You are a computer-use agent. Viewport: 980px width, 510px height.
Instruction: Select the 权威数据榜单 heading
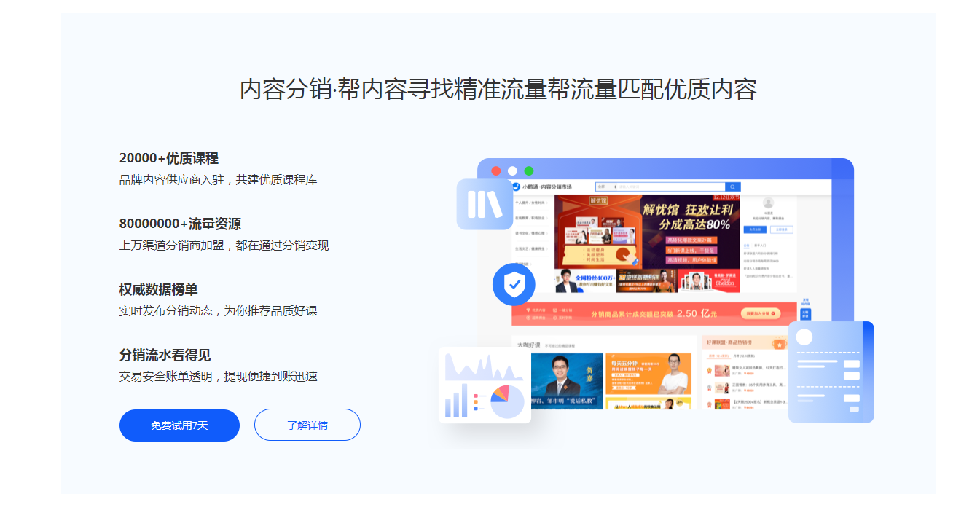[159, 289]
